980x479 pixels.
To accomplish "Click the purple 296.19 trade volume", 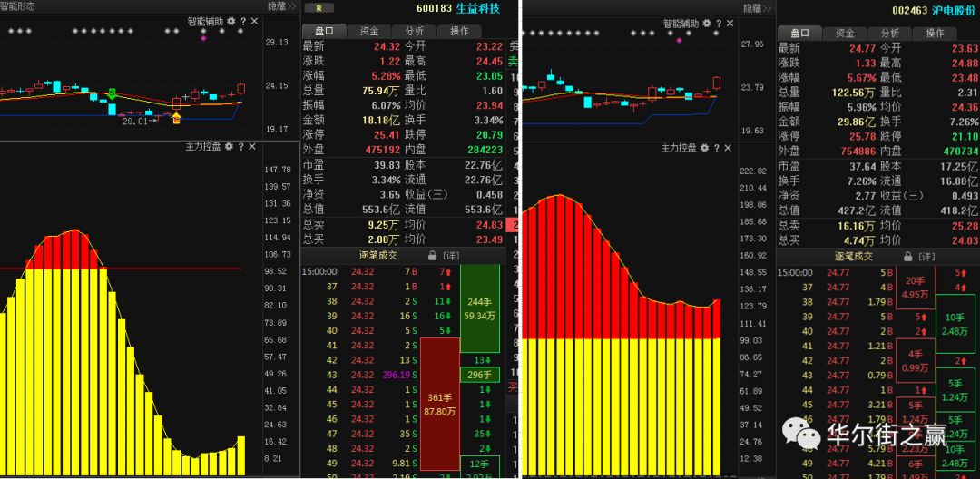I will point(397,376).
